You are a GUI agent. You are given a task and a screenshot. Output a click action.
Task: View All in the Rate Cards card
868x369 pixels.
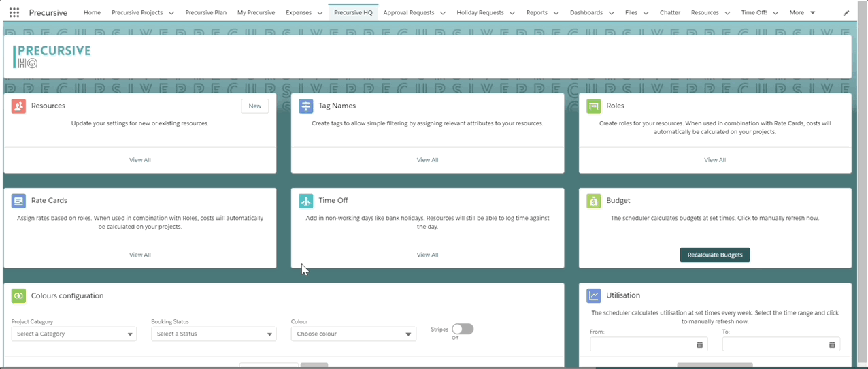click(x=140, y=255)
